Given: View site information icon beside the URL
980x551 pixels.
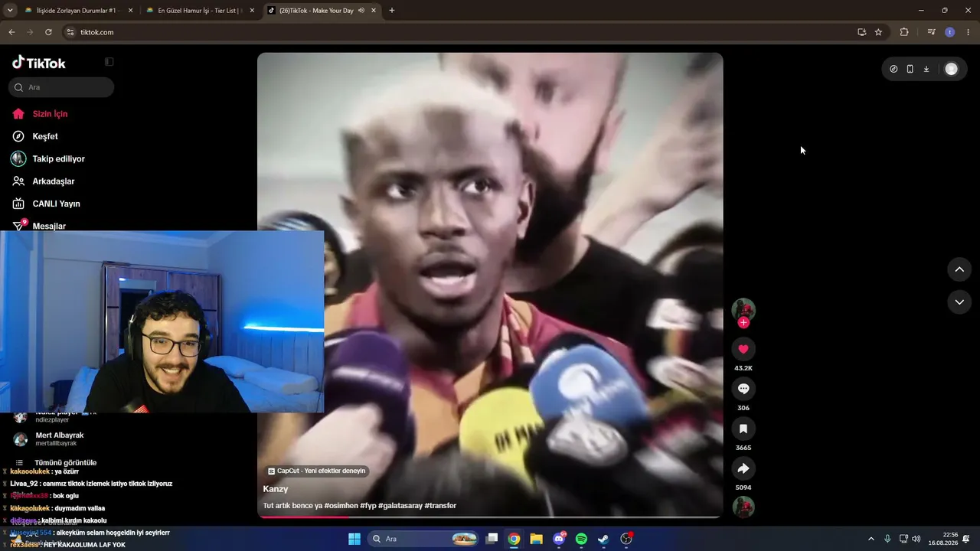Looking at the screenshot, I should (70, 32).
